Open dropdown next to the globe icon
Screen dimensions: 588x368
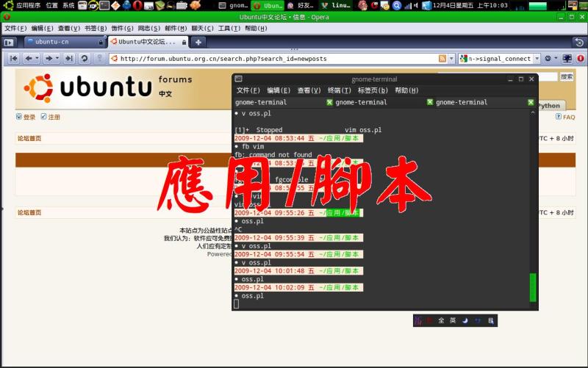tap(556, 59)
